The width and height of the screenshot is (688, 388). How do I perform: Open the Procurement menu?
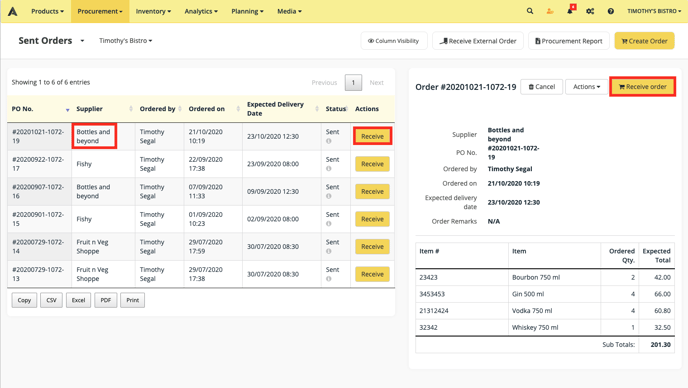(x=100, y=11)
